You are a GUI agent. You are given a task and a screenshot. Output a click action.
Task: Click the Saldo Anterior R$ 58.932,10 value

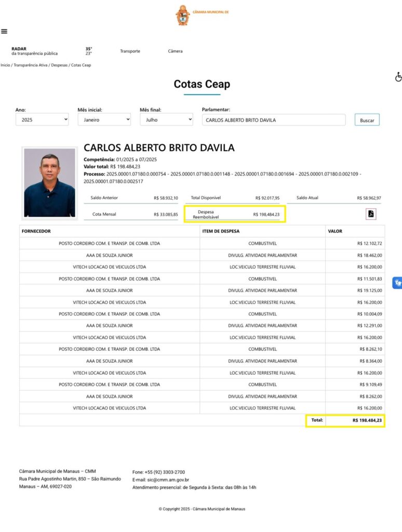tap(166, 198)
